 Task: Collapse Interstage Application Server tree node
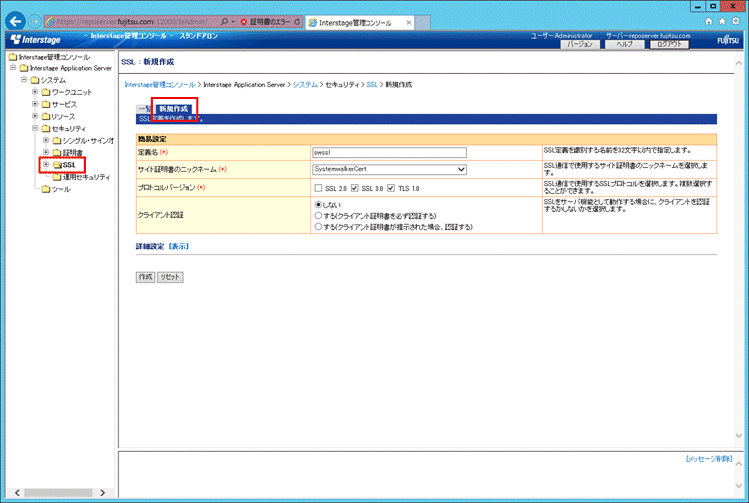point(13,68)
